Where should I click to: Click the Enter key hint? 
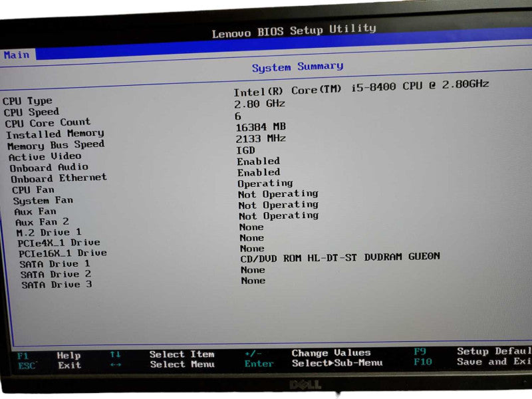[259, 364]
